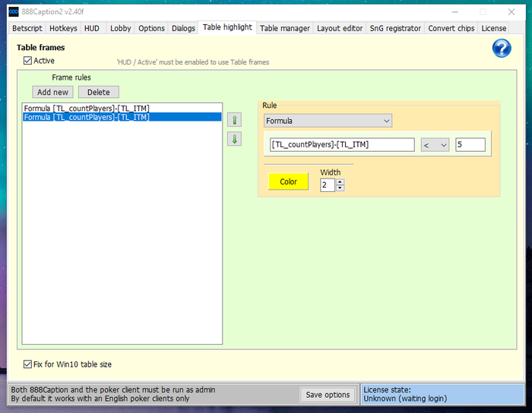Image resolution: width=532 pixels, height=413 pixels.
Task: Close the 888Caption2 window
Action: coord(511,12)
